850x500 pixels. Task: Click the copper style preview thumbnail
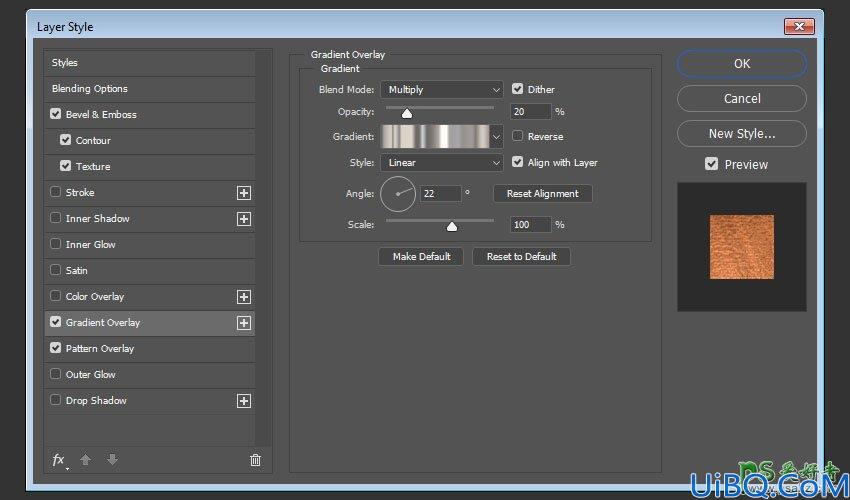tap(742, 247)
